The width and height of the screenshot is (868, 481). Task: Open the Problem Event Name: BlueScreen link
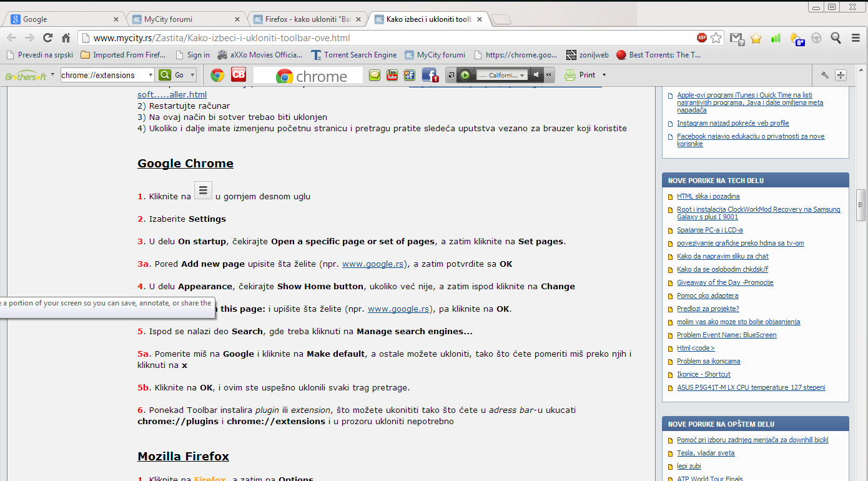tap(727, 335)
